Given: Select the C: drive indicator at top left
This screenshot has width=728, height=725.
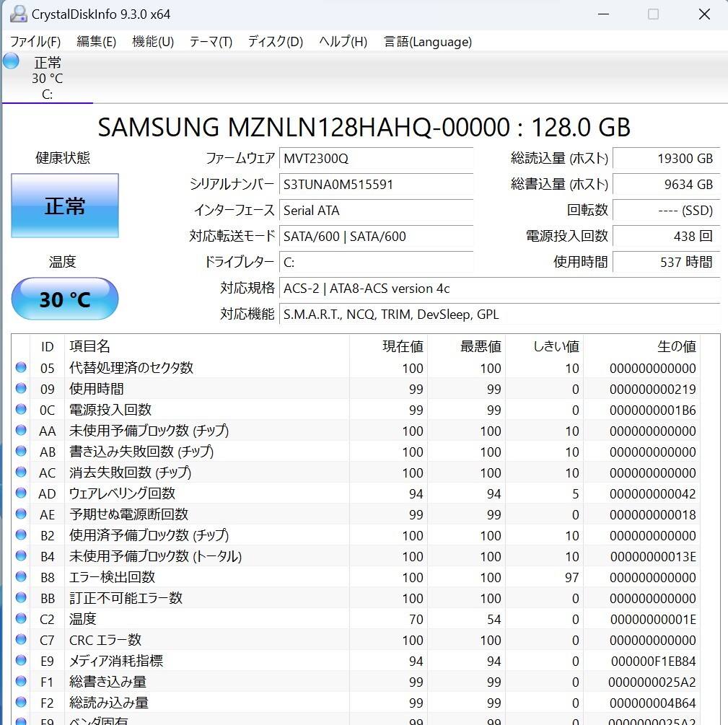Looking at the screenshot, I should pos(46,77).
